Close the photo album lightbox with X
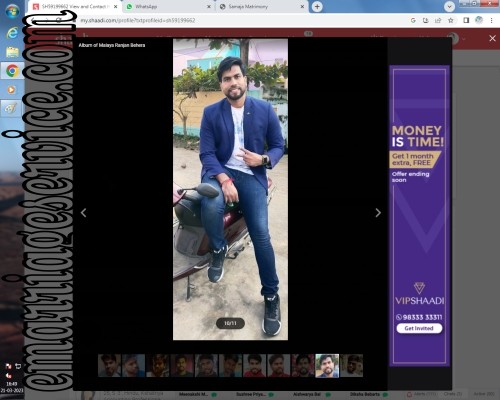This screenshot has height=400, width=500. pyautogui.click(x=492, y=38)
